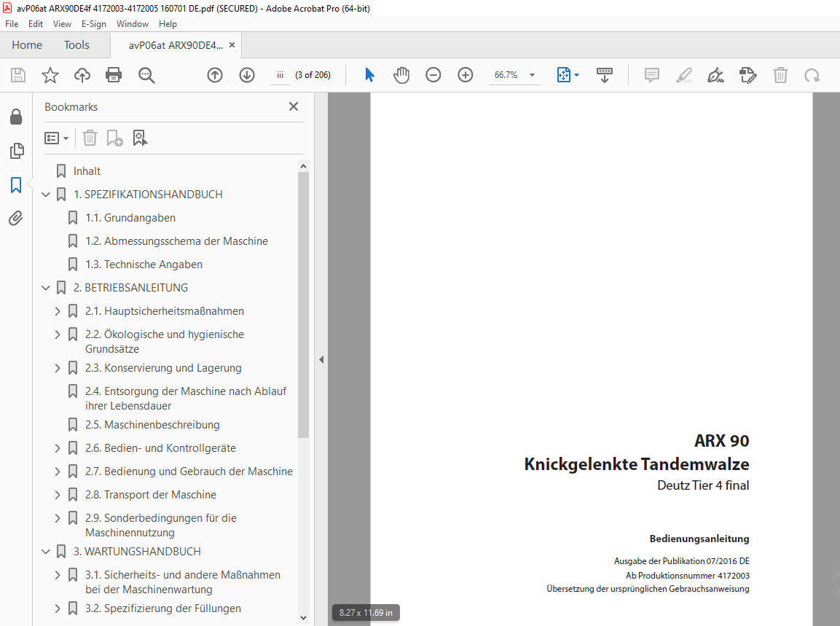Expand 3.2. Spezifizierung der Füllungen
840x626 pixels.
click(58, 609)
